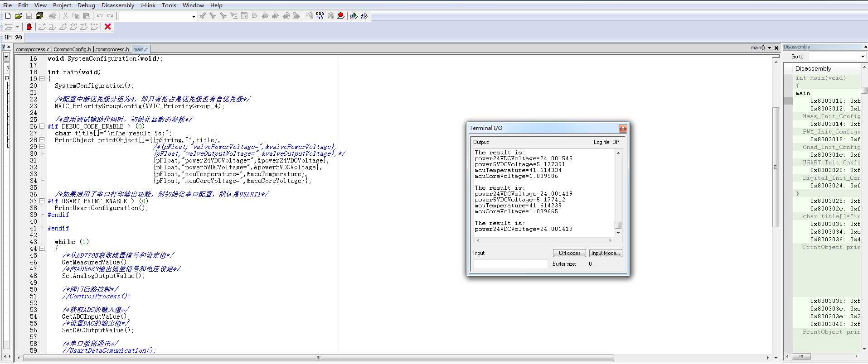
Task: Close the Disassembly panel
Action: 865,47
